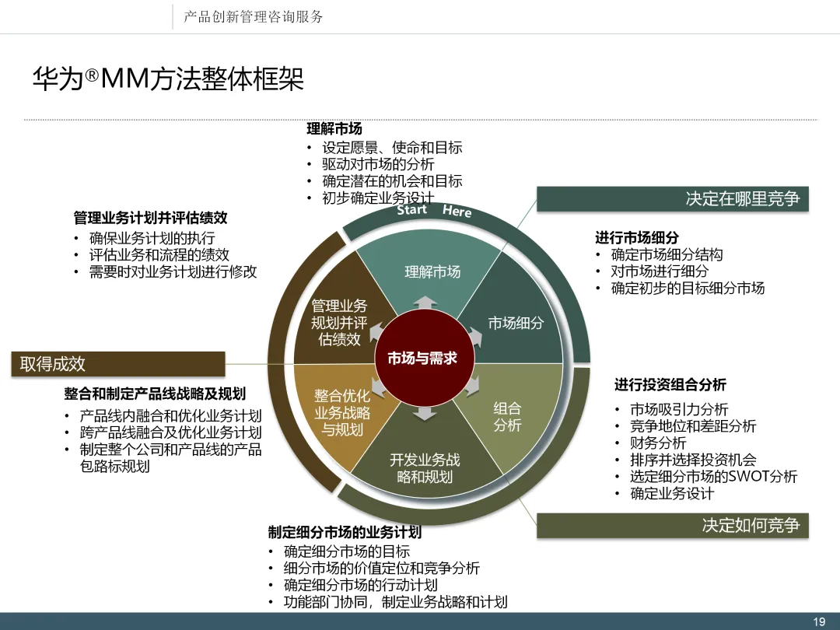Click the header text 产品创新管理咨询服务
This screenshot has height=630, width=840.
click(x=254, y=16)
